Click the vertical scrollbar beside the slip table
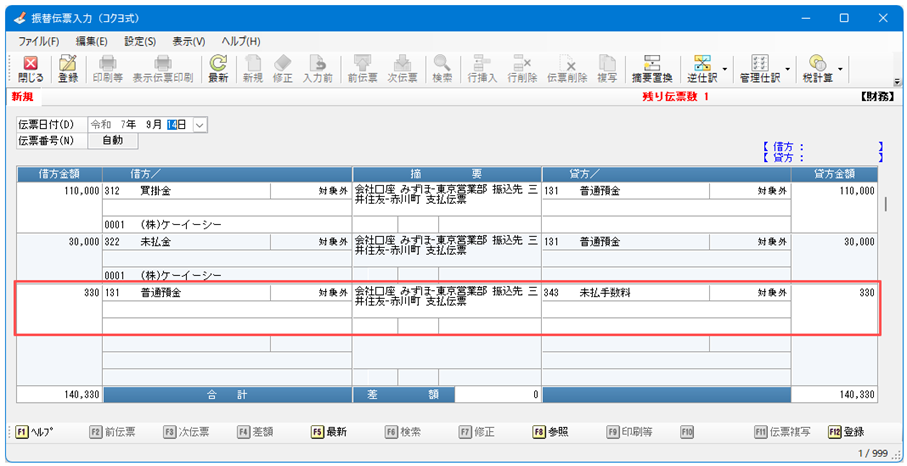 (x=885, y=205)
